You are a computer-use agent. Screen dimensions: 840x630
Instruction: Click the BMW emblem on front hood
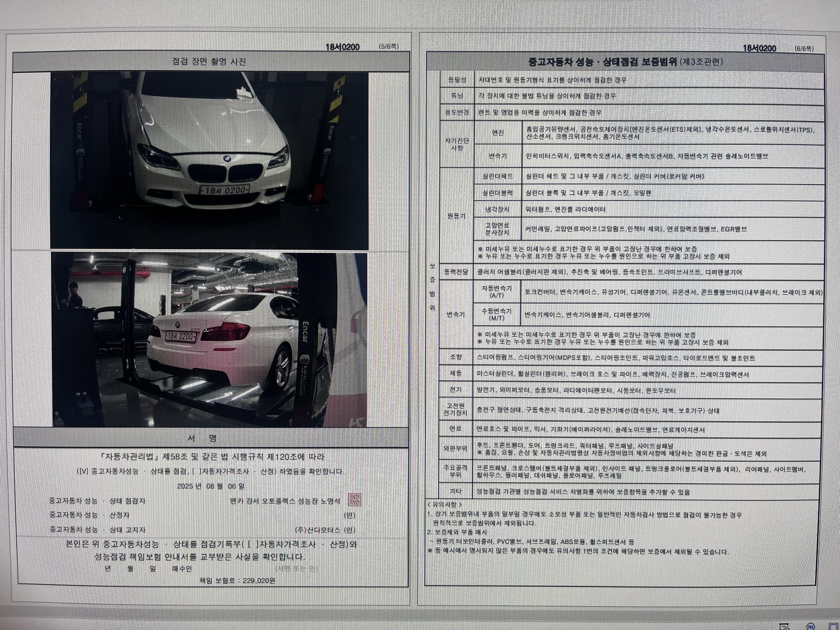click(227, 158)
